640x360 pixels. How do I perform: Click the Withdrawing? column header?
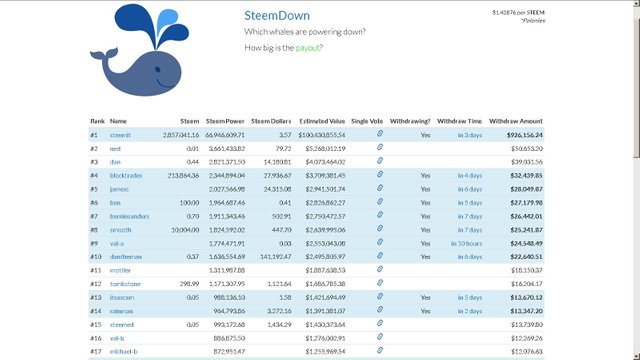(x=410, y=121)
